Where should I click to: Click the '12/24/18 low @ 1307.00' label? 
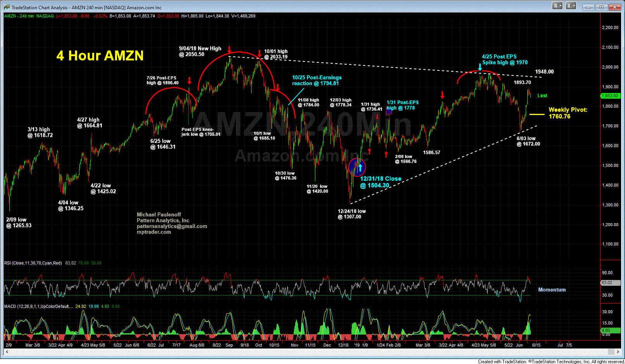click(351, 214)
